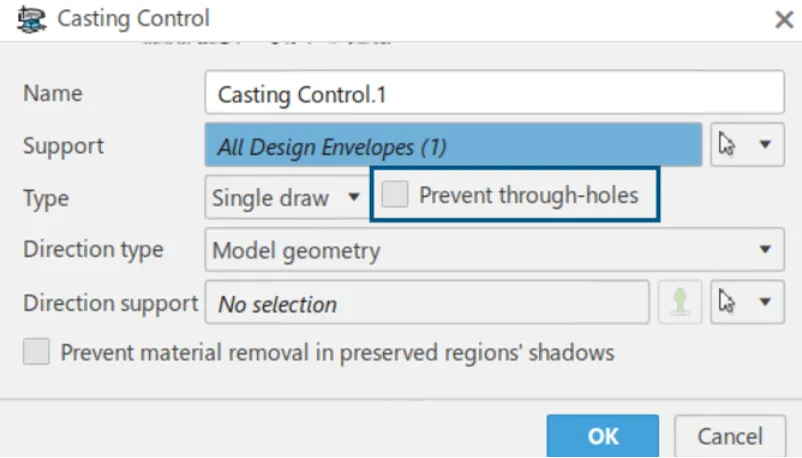Click the Name label text

[x=53, y=94]
